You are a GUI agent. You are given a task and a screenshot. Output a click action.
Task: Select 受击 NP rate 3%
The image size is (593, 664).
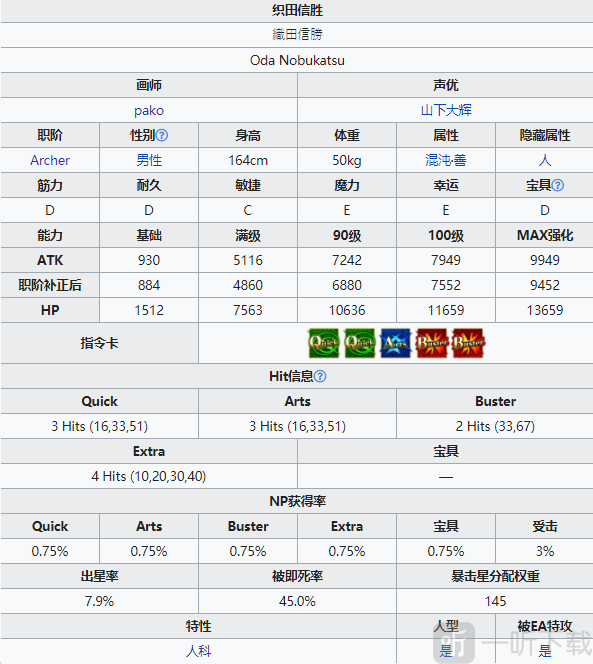pos(545,551)
